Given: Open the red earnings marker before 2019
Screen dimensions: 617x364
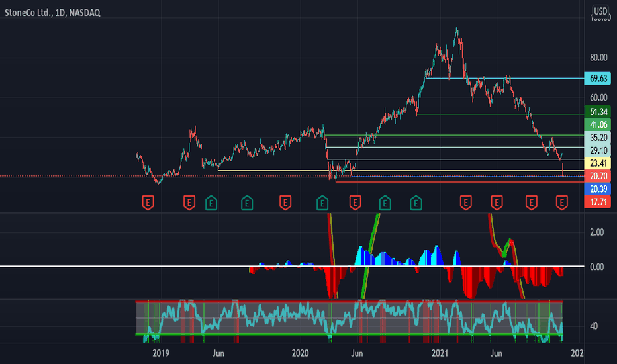Looking at the screenshot, I should coord(148,203).
